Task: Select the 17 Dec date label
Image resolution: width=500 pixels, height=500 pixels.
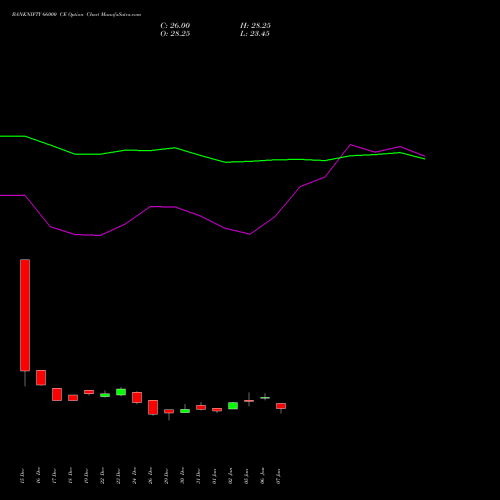Action: click(x=54, y=476)
